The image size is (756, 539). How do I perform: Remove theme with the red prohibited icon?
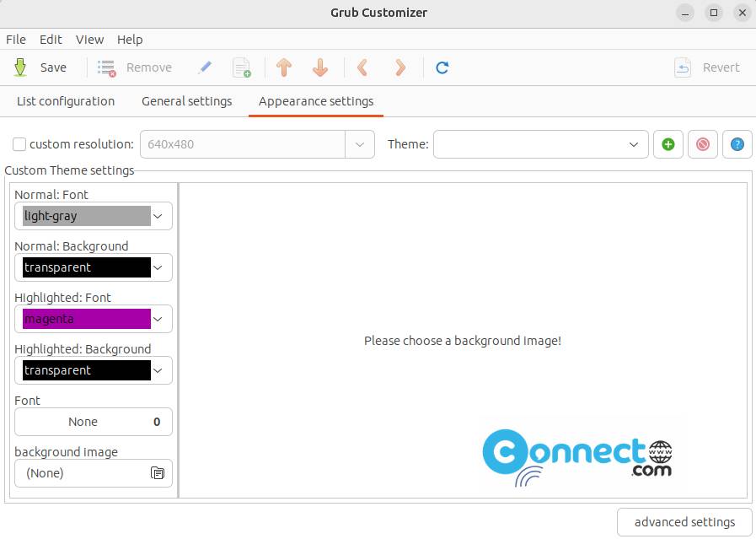(703, 144)
